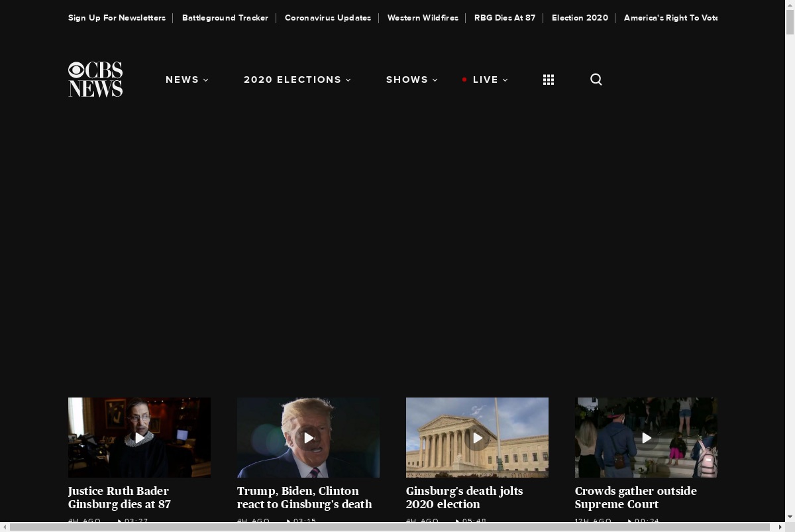Open headline Ginsburg's death jolts 2020 election
The height and width of the screenshot is (532, 795).
464,498
